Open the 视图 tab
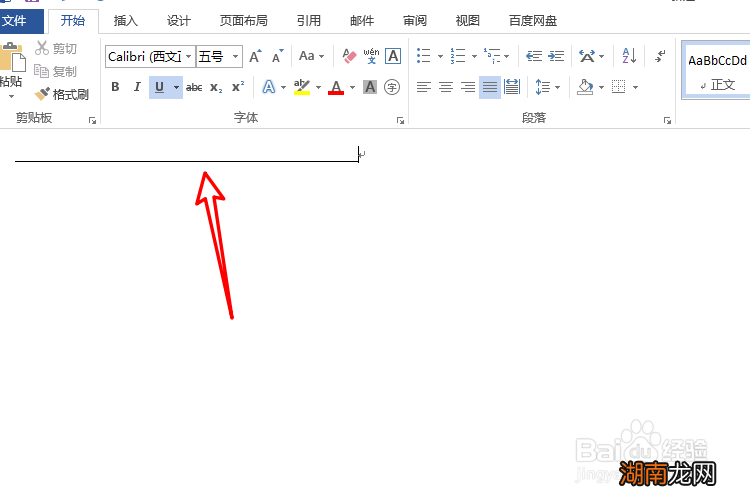This screenshot has height=500, width=750. click(x=467, y=21)
